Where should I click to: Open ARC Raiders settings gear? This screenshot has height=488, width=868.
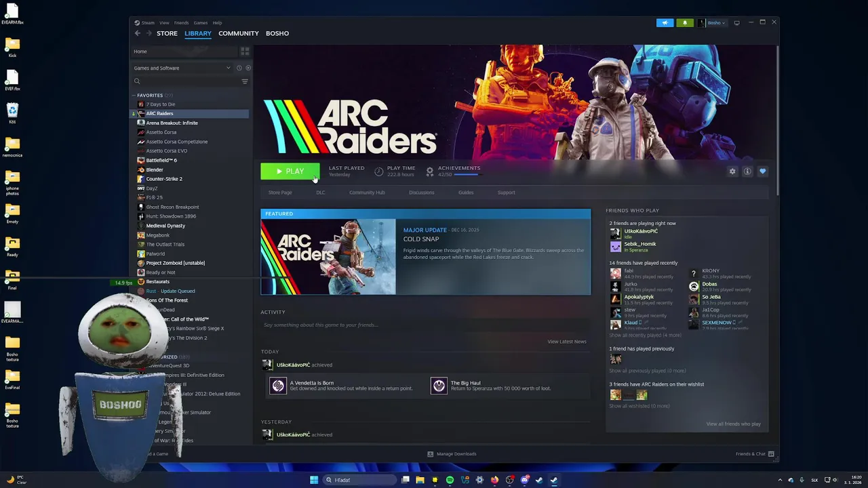tap(732, 171)
